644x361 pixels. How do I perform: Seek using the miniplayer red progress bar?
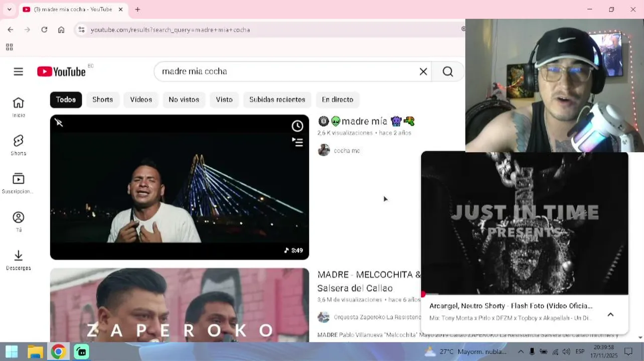pos(525,294)
